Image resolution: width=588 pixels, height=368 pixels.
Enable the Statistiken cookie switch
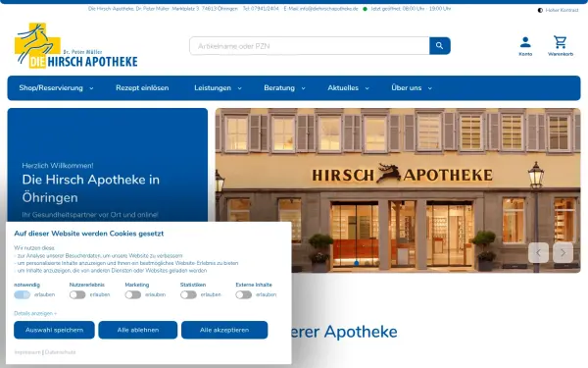(188, 294)
